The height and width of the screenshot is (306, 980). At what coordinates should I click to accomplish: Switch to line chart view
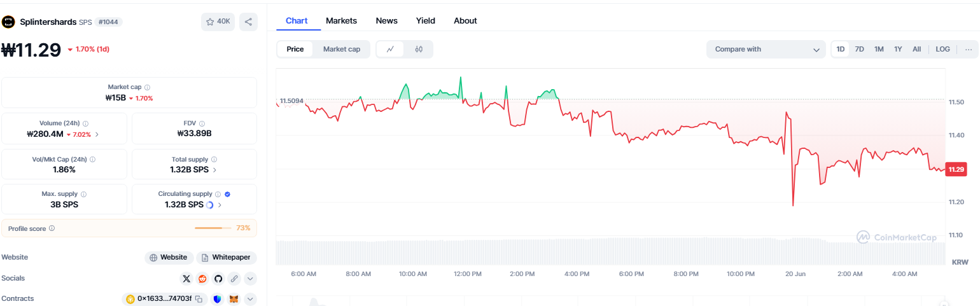(390, 49)
